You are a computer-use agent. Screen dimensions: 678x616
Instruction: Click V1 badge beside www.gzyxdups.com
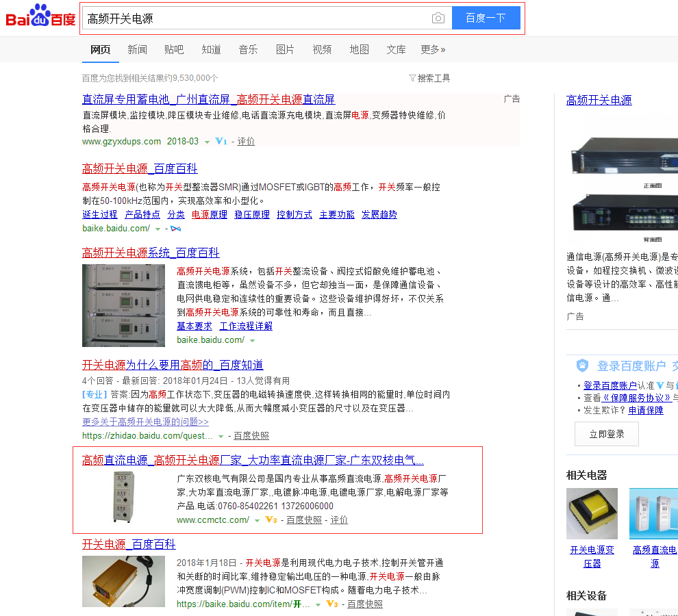pyautogui.click(x=221, y=142)
